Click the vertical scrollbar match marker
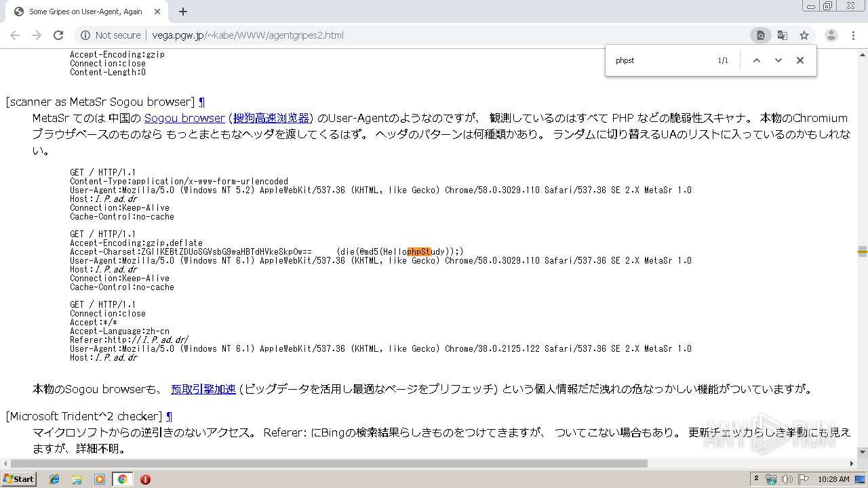Viewport: 868px width, 488px height. [x=863, y=252]
